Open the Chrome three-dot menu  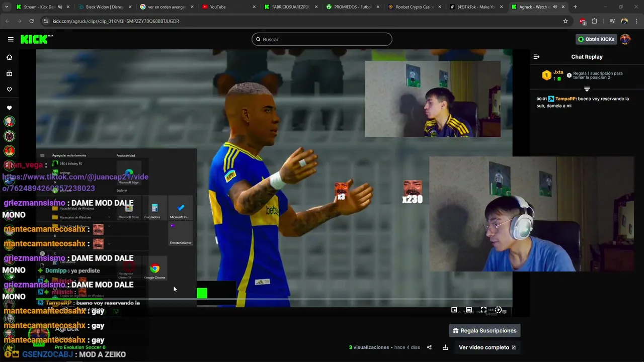[637, 21]
